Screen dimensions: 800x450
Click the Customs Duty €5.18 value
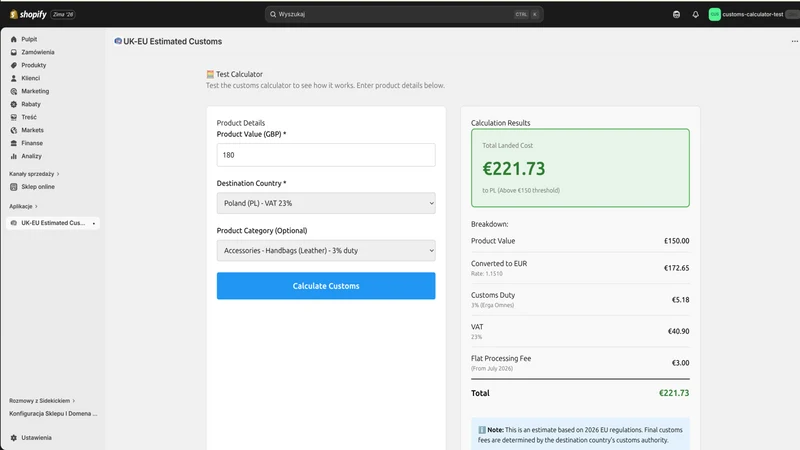tap(681, 300)
